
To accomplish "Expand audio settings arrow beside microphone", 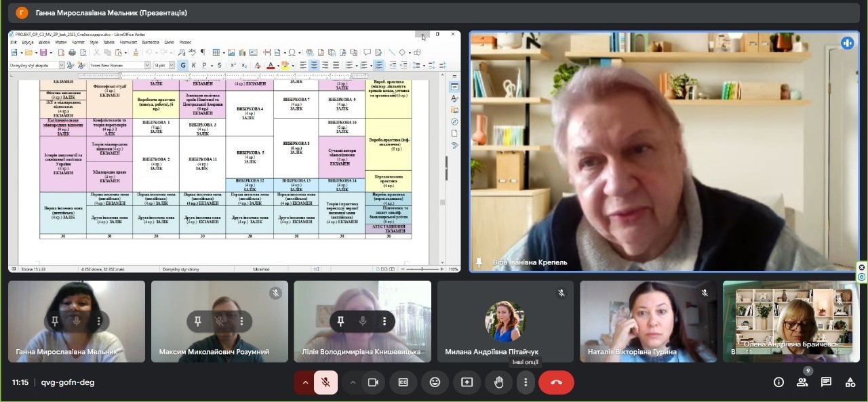I will click(x=304, y=382).
